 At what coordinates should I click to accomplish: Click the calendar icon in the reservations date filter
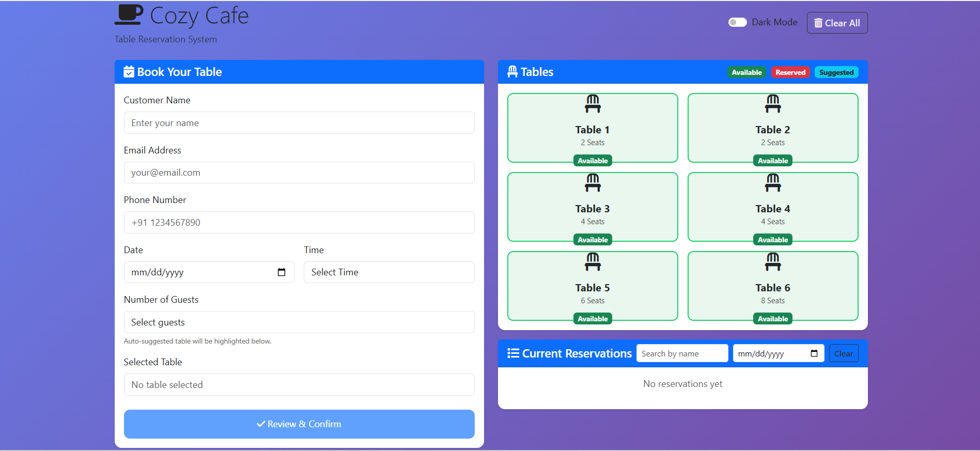(814, 353)
